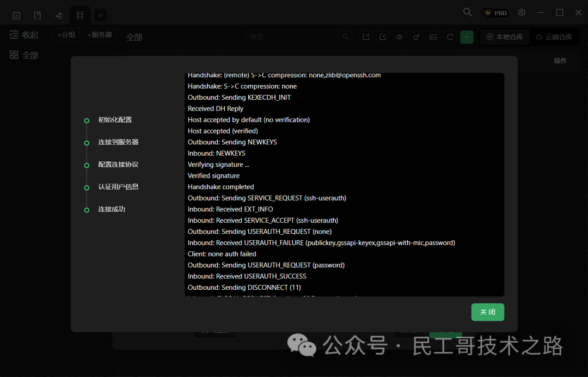Click log line 'Inbound: Received EXT_INFO'
The width and height of the screenshot is (588, 377).
[230, 209]
